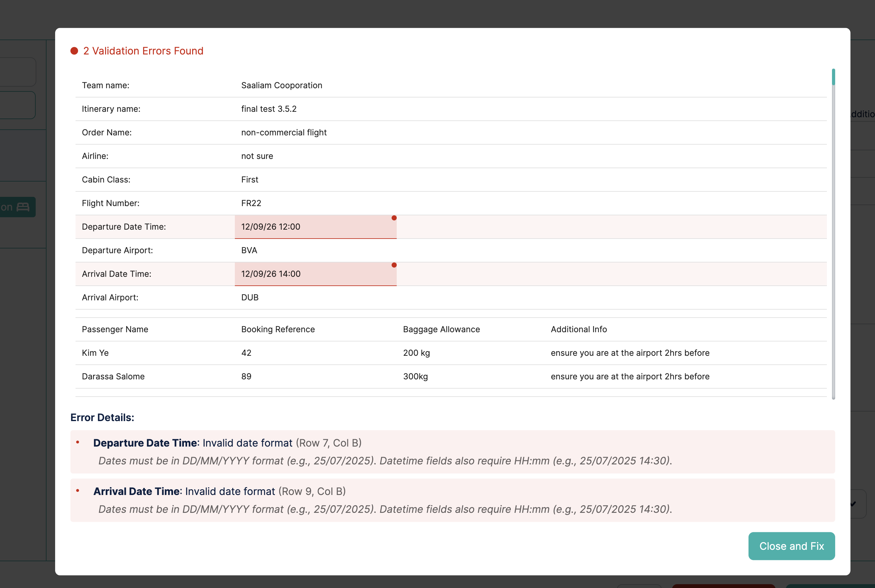Click the 'Additional Info' column header

tap(579, 329)
